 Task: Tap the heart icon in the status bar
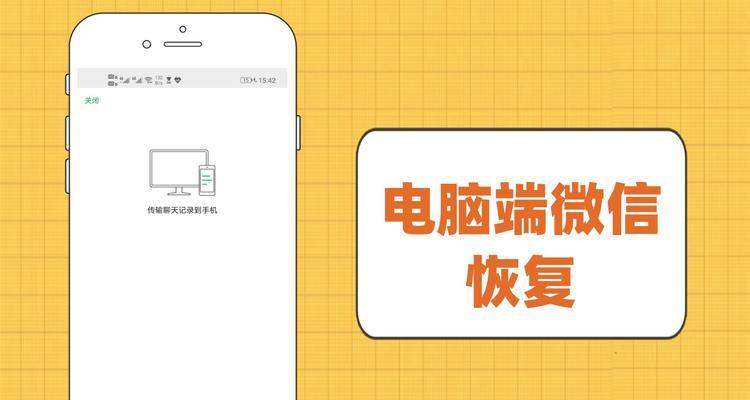177,80
